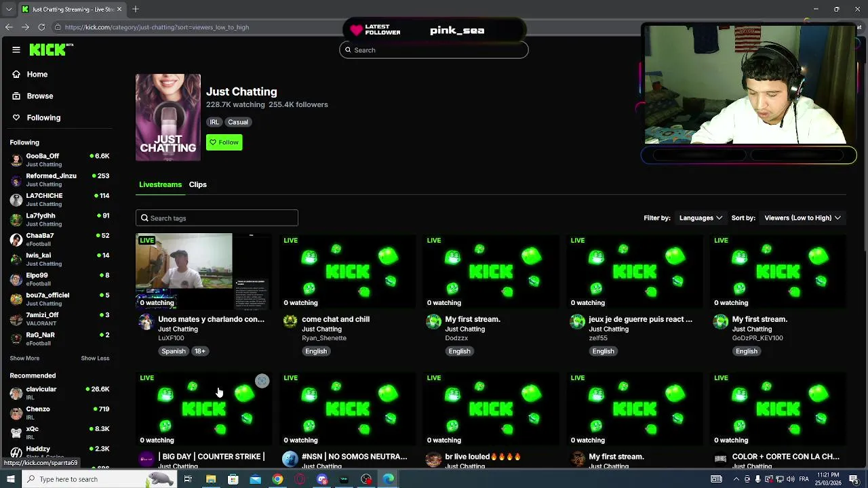Switch to the Clips tab

pyautogui.click(x=198, y=184)
